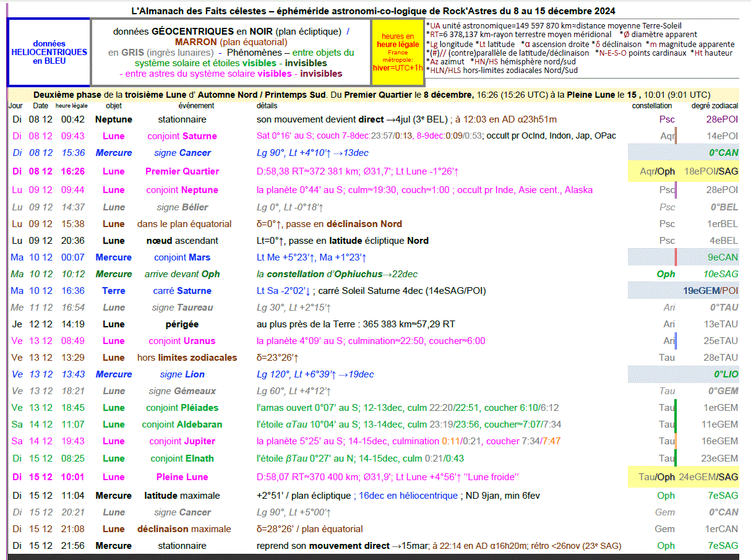Select 'Mercure' in the 21:56 row
This screenshot has height=560, width=751.
(x=114, y=546)
